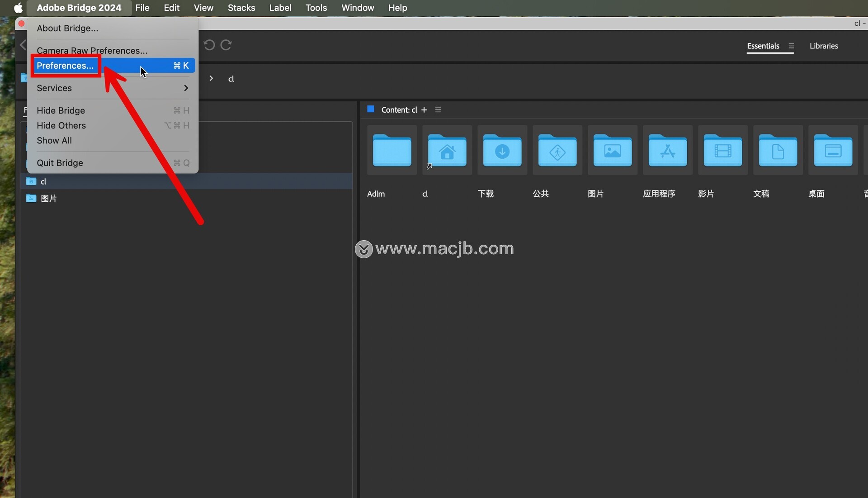Screen dimensions: 868x498
Task: Select the 图片 pictures folder icon in Content
Action: tap(613, 150)
